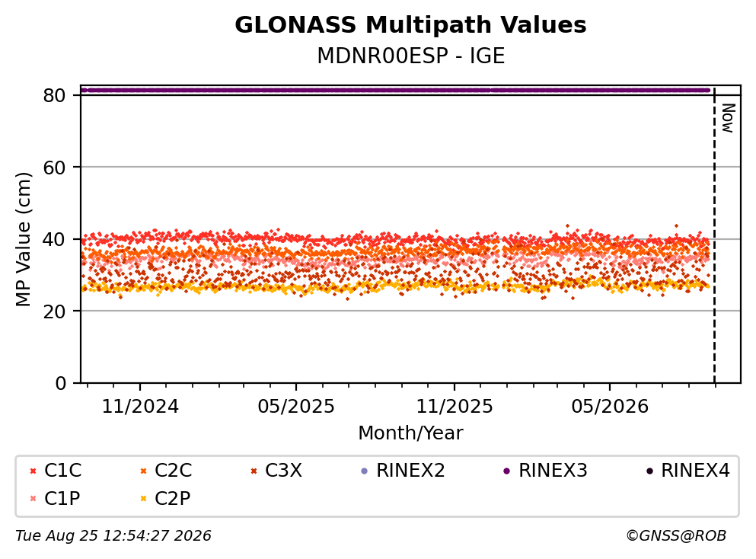Click the RINEX3 purple dot marker
The height and width of the screenshot is (559, 756).
tap(507, 471)
